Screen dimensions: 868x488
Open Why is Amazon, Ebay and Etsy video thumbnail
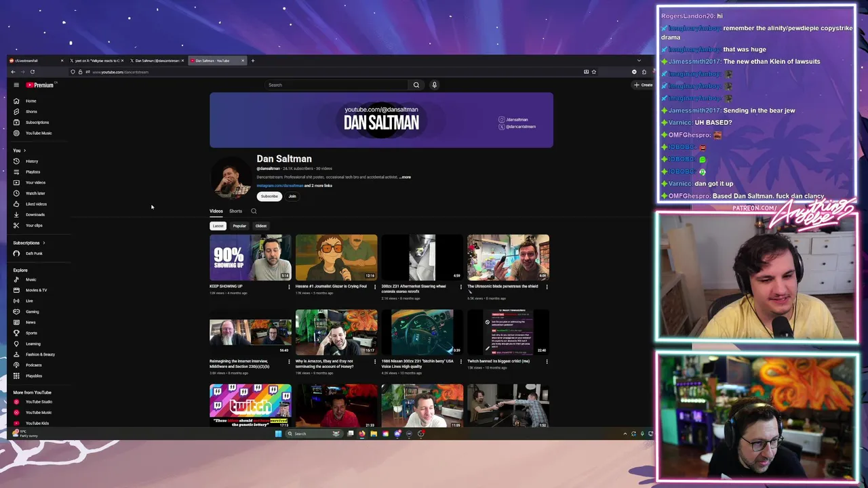336,332
